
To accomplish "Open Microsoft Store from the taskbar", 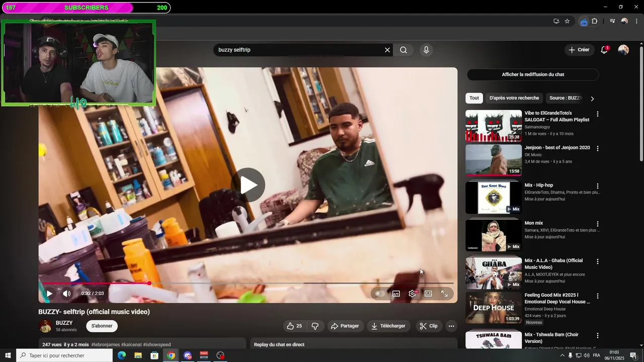I will coord(154,355).
